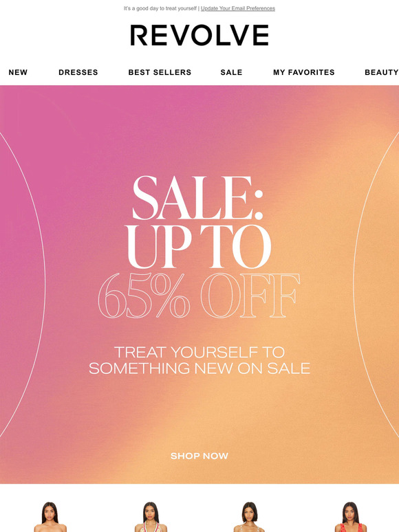Select BEST SELLERS in the navigation
The height and width of the screenshot is (532, 399).
(x=160, y=72)
